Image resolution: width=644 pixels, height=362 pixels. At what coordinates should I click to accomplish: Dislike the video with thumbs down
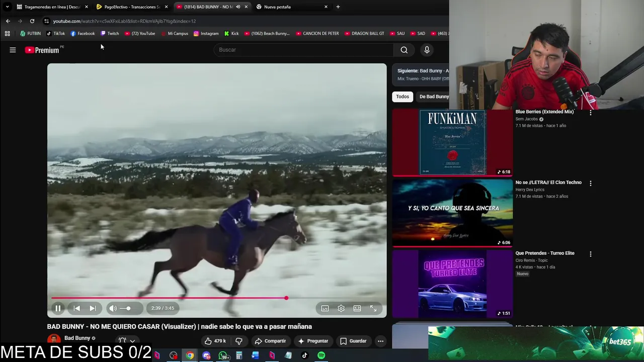239,341
